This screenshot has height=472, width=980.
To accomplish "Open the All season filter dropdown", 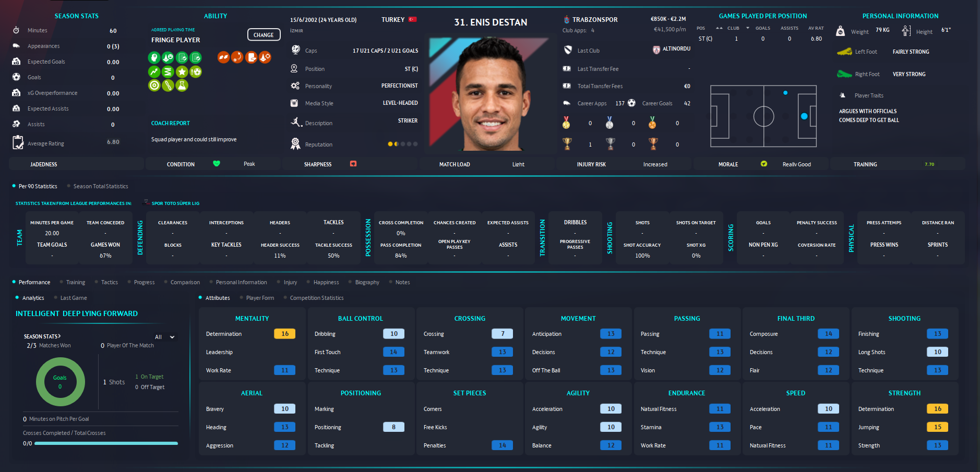I will 164,337.
